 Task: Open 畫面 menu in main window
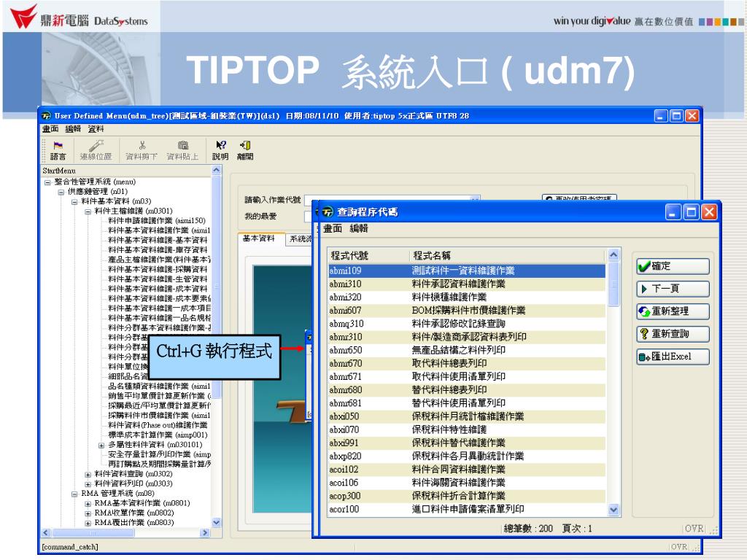click(50, 129)
